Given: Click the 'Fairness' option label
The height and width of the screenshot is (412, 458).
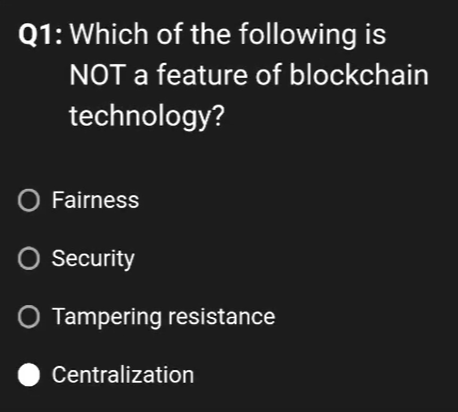Looking at the screenshot, I should (x=95, y=200).
